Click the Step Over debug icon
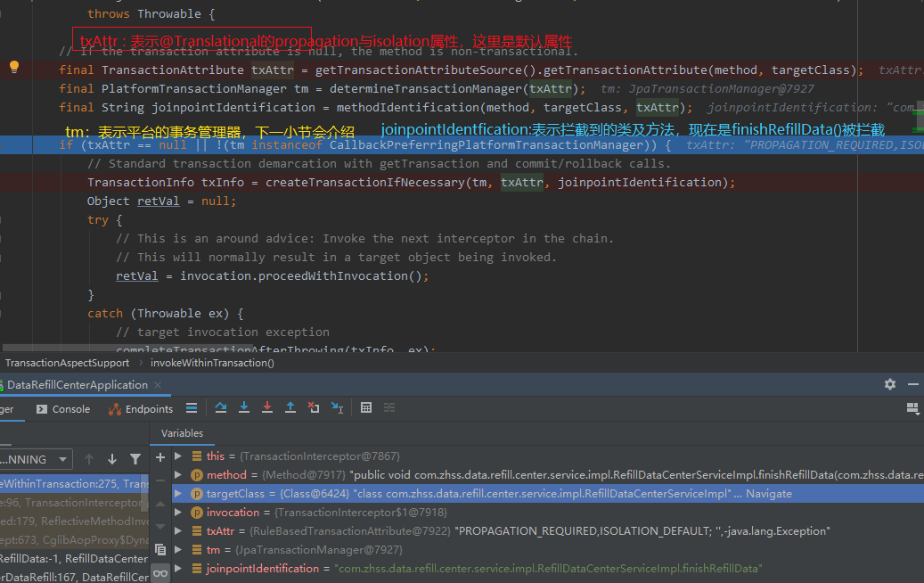This screenshot has height=583, width=924. point(221,408)
